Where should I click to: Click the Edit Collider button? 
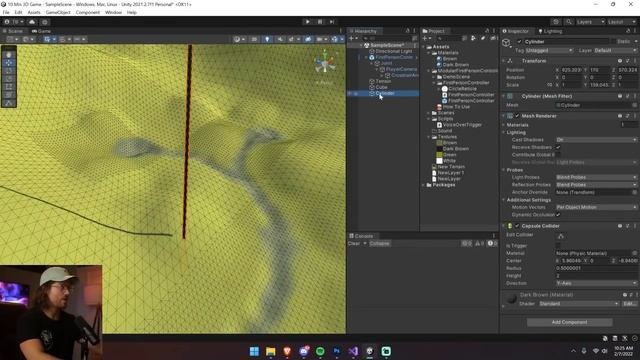tap(561, 236)
